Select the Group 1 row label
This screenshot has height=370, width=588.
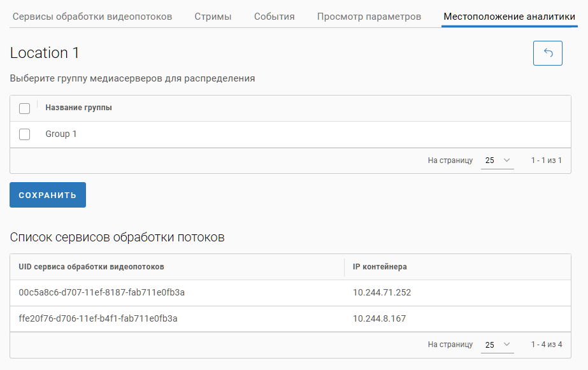coord(61,134)
